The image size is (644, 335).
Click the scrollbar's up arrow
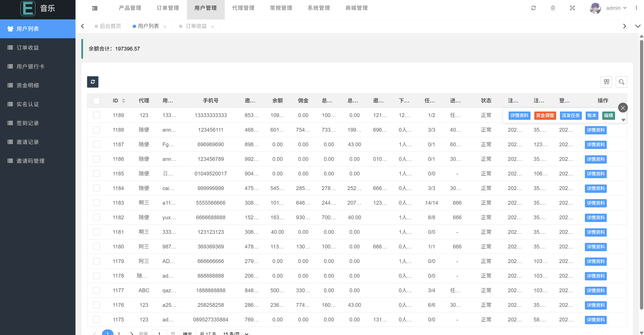[641, 36]
